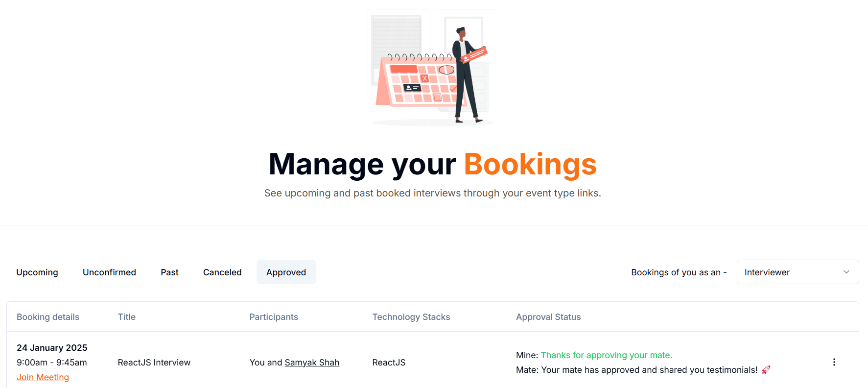Screen dimensions: 868x388
Task: Click the Participants column header
Action: tap(274, 317)
